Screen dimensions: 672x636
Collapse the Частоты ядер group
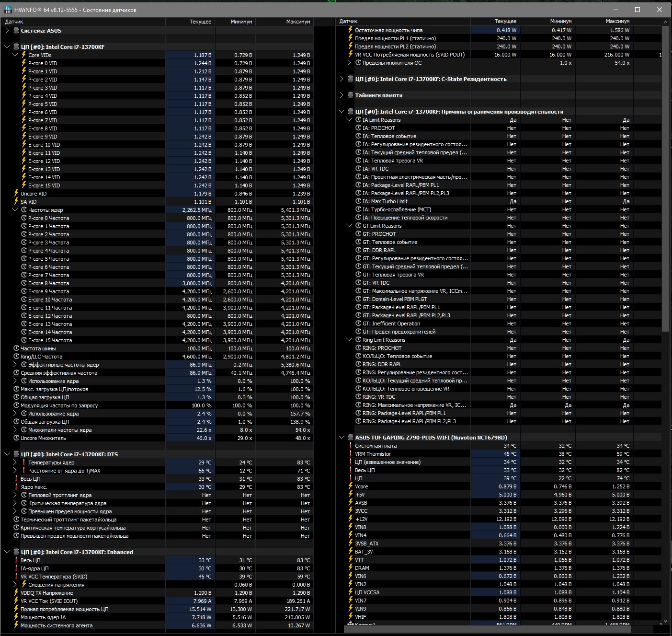coord(15,210)
